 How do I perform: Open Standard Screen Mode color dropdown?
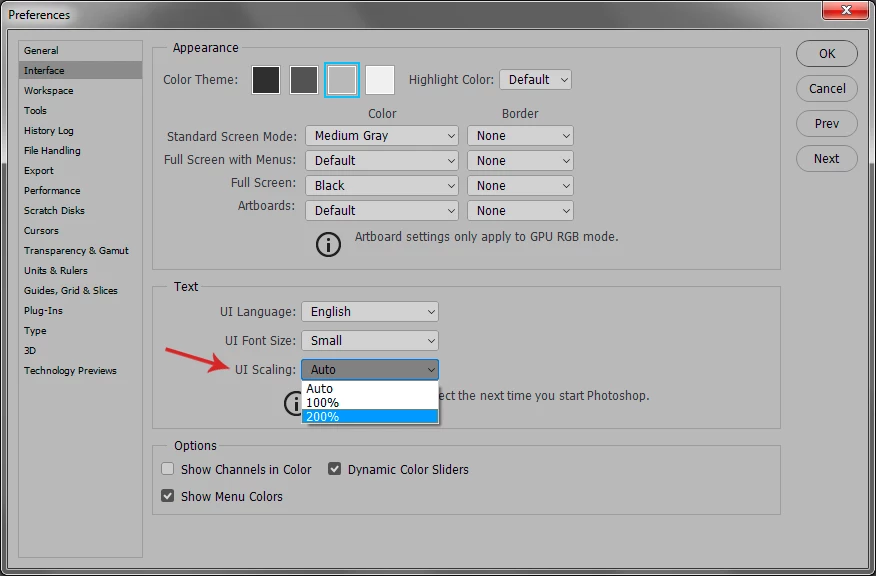(x=382, y=136)
